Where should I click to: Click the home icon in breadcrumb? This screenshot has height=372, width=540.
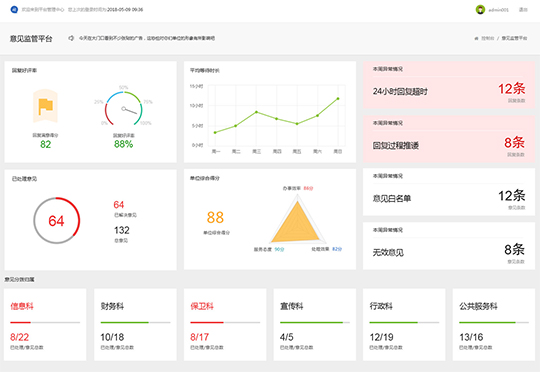click(x=476, y=39)
